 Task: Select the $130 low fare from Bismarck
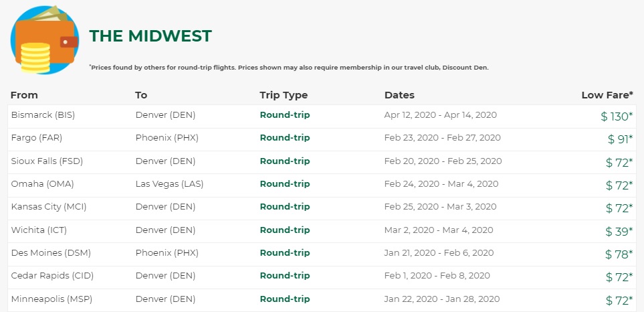616,116
